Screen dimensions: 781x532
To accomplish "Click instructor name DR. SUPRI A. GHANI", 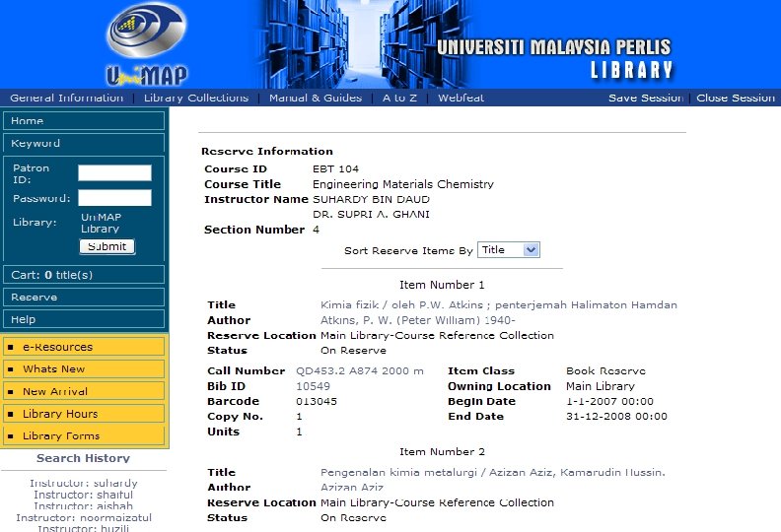I will click(x=371, y=215).
